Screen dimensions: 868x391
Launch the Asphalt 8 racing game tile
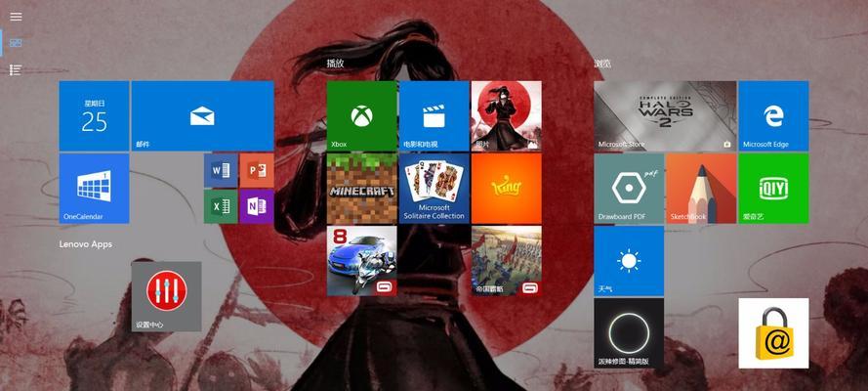tap(362, 261)
